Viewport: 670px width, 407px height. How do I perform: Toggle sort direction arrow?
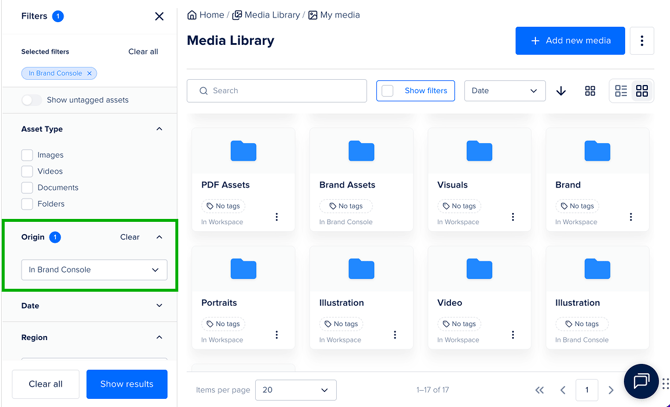561,91
